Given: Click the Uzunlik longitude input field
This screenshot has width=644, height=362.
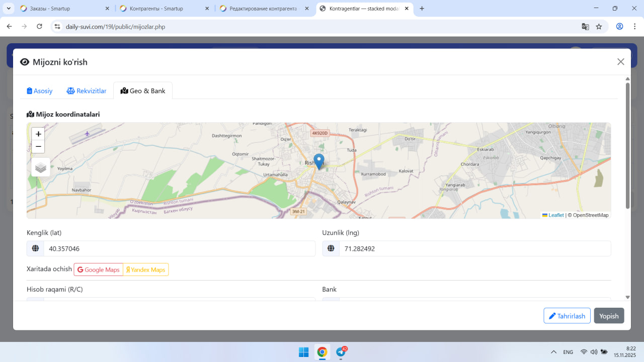Looking at the screenshot, I should tap(474, 248).
